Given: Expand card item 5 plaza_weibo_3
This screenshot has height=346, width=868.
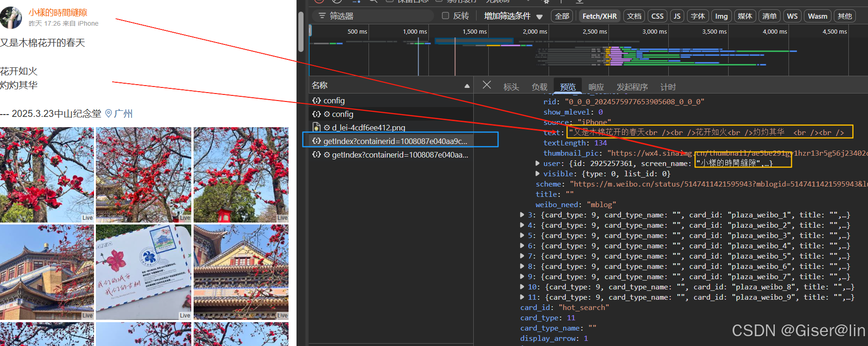Looking at the screenshot, I should click(522, 235).
